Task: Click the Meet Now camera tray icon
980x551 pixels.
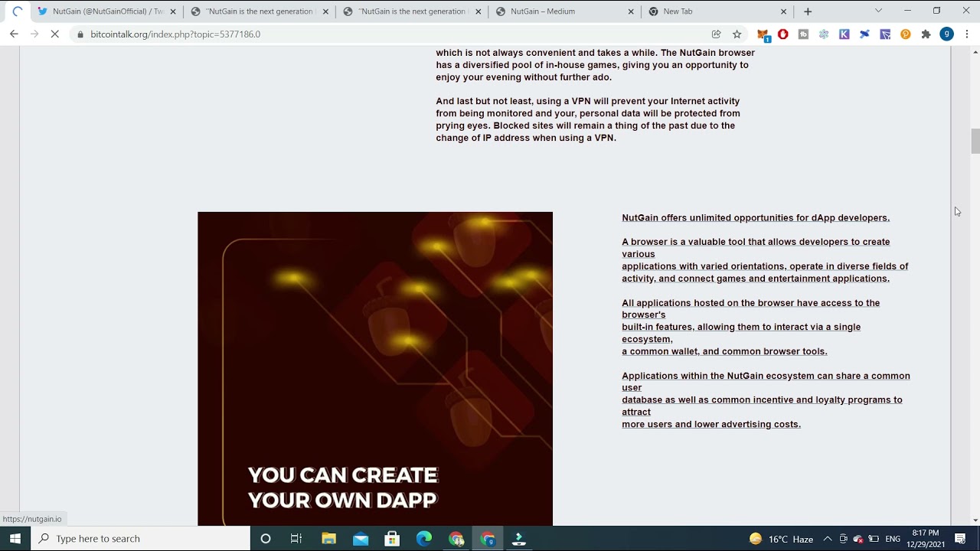Action: coord(843,539)
